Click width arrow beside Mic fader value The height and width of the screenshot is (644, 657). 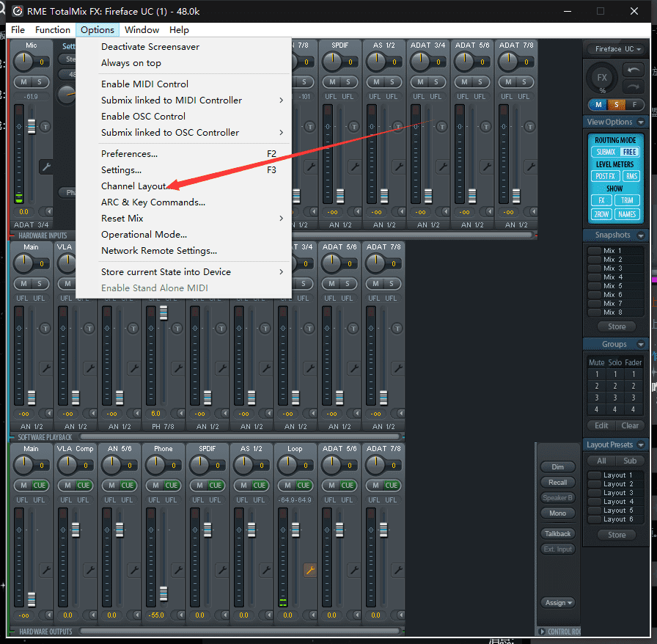click(x=48, y=211)
